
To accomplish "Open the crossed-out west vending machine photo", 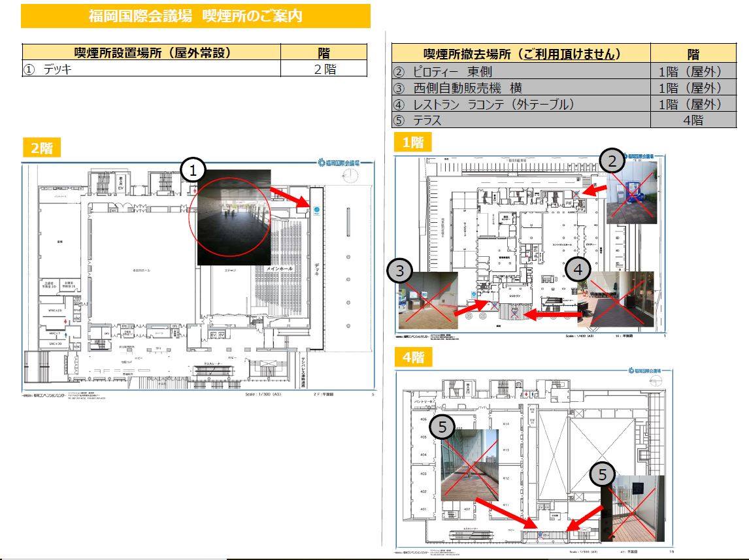I will coord(428,301).
